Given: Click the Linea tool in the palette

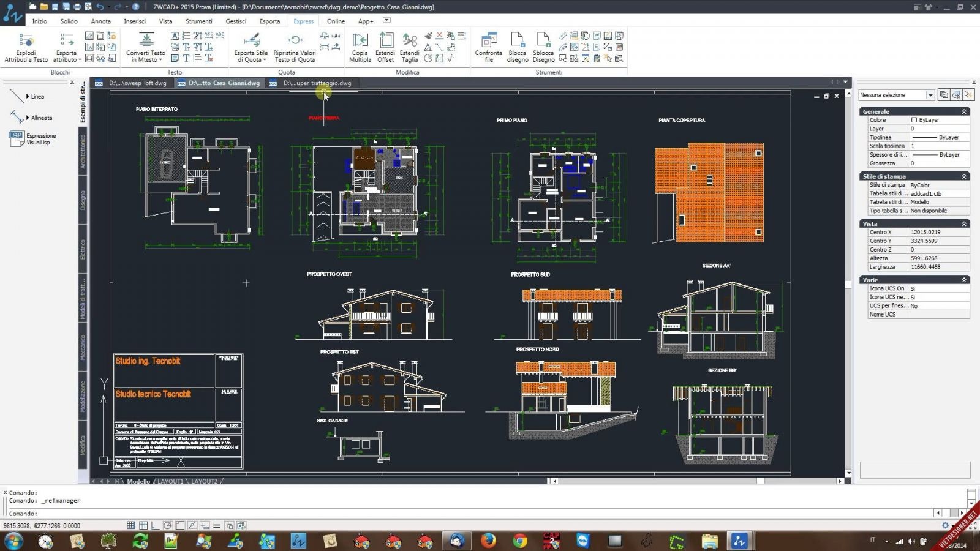Looking at the screenshot, I should pyautogui.click(x=37, y=97).
